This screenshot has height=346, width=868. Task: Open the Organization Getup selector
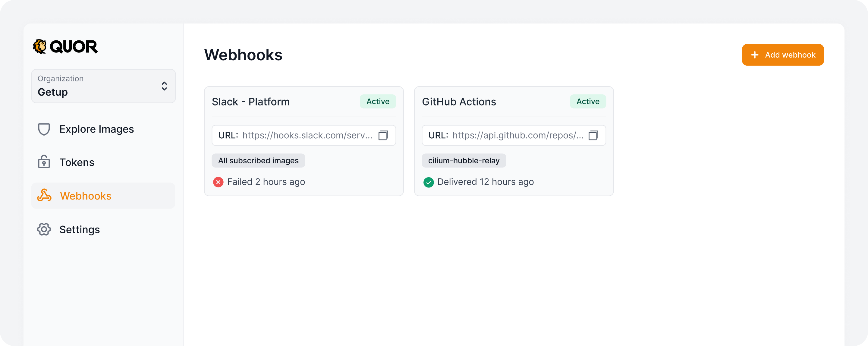[x=103, y=86]
